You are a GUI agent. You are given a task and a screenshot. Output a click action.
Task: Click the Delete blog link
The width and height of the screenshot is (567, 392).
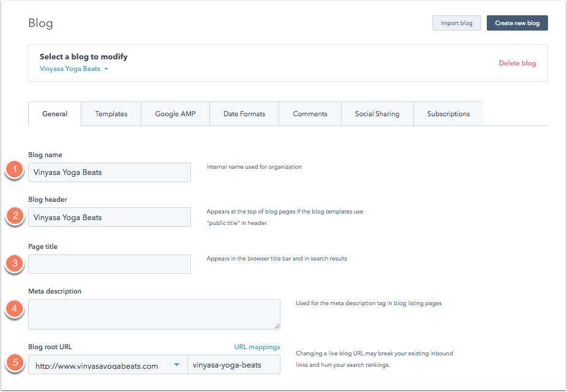(517, 63)
